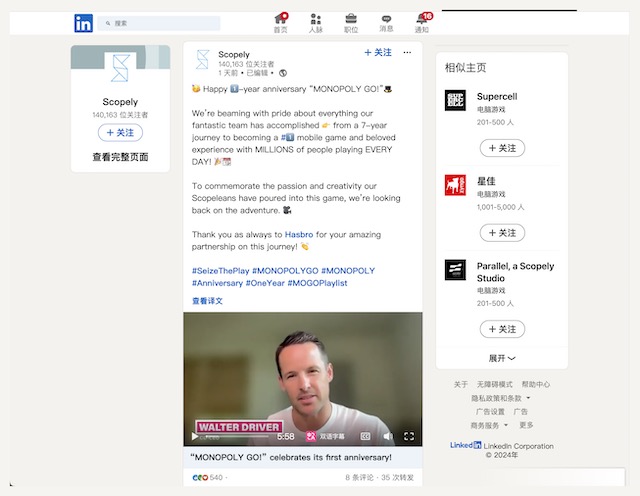Open the Jobs (职位) tab

[x=351, y=23]
